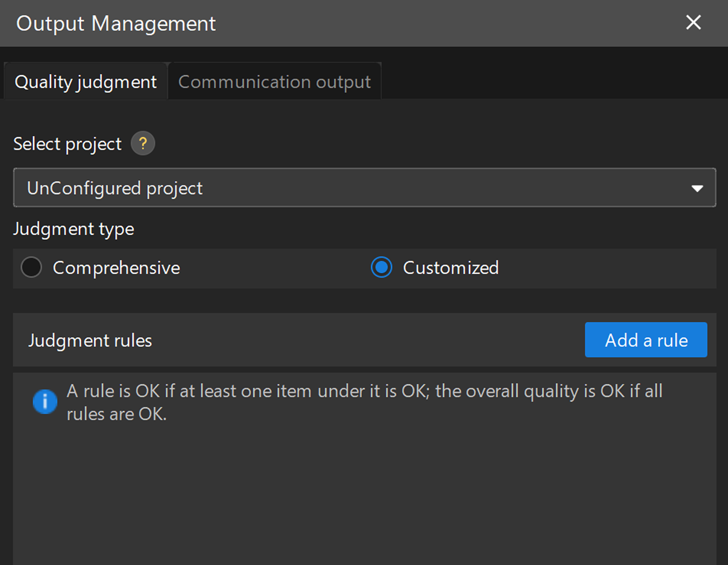The height and width of the screenshot is (565, 728).
Task: Click the info symbol in the Judgment rules area
Action: click(45, 402)
